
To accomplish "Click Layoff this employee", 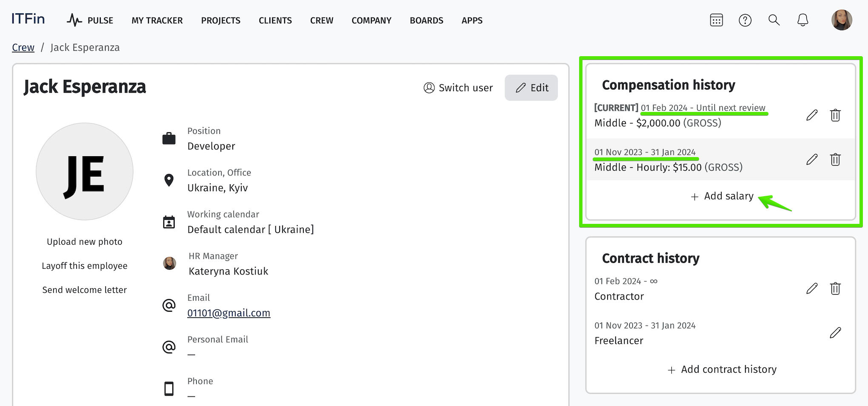I will 85,266.
